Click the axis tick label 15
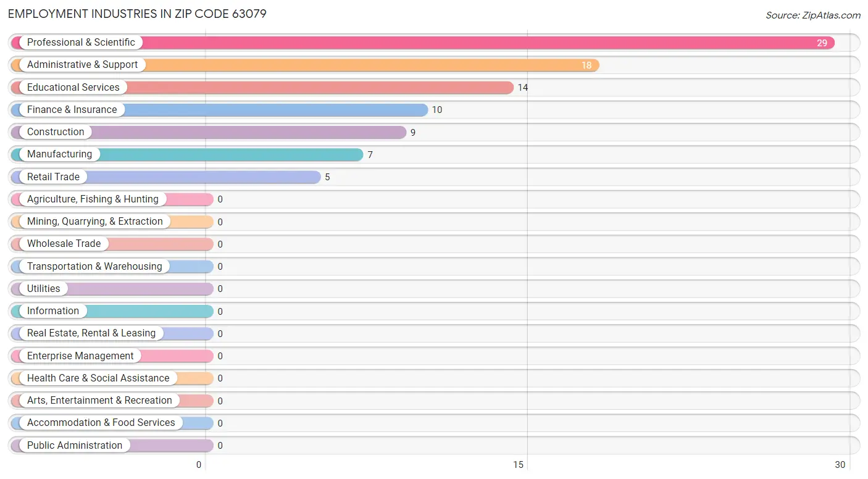Image resolution: width=868 pixels, height=479 pixels. pos(519,465)
